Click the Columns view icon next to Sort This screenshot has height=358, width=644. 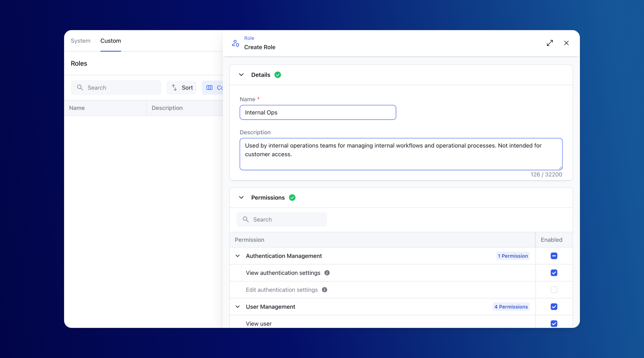pyautogui.click(x=210, y=87)
